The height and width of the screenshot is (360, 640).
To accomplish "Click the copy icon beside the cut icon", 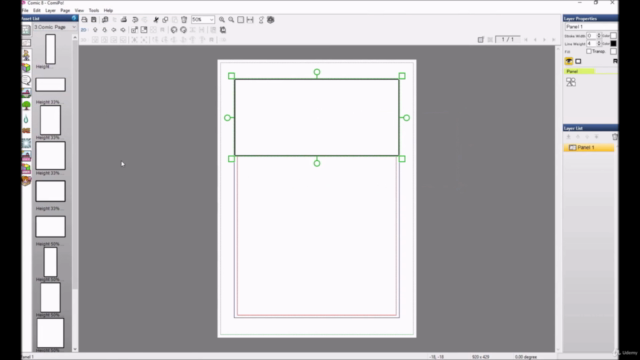I will click(x=165, y=20).
